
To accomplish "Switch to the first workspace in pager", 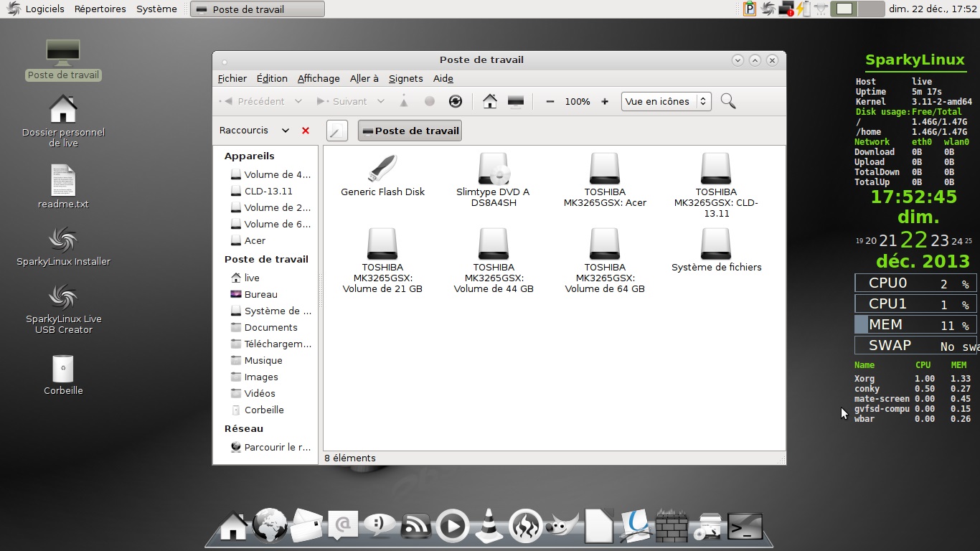I will (x=844, y=9).
